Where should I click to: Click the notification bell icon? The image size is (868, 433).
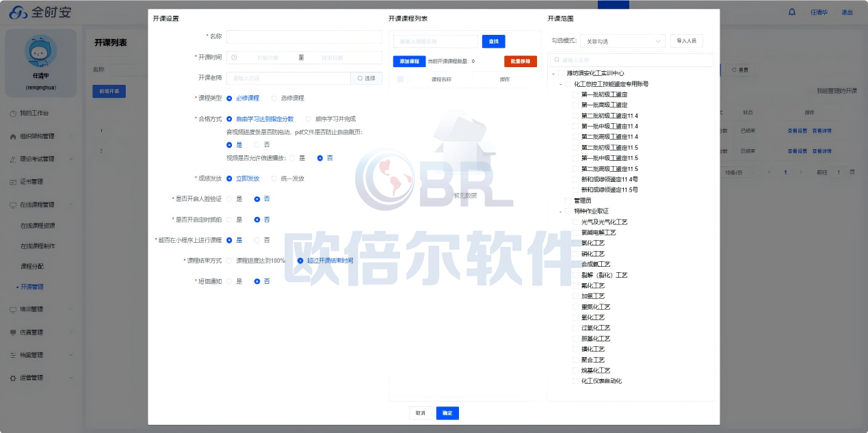coord(792,12)
